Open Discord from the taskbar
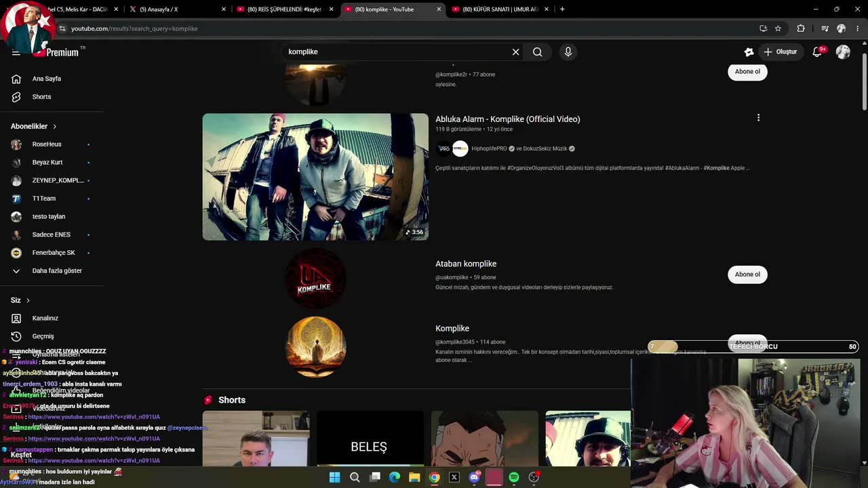The height and width of the screenshot is (488, 868). pyautogui.click(x=474, y=477)
